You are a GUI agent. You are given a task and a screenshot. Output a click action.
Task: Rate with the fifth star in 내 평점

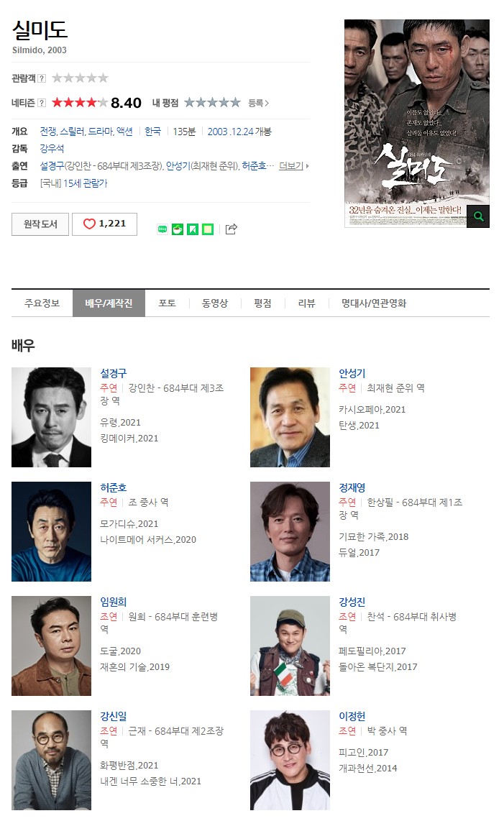[x=235, y=103]
